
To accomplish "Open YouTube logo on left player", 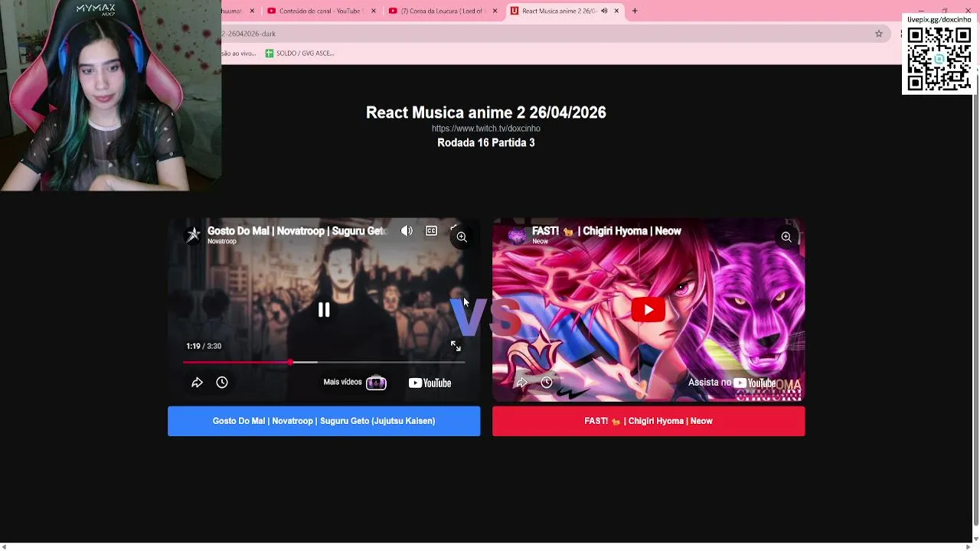I will (x=430, y=383).
